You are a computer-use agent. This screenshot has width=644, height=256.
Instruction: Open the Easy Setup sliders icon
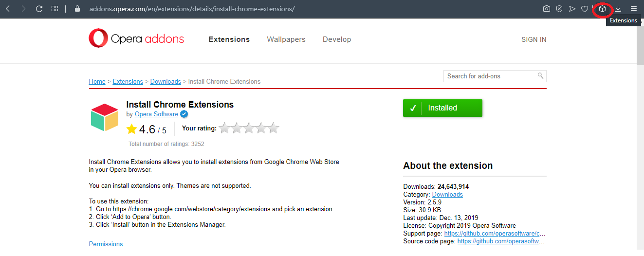click(x=634, y=9)
